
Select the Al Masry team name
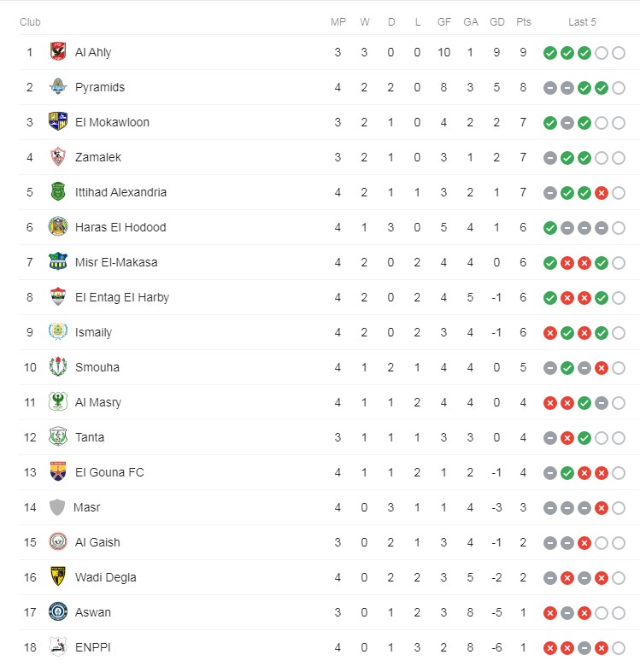click(x=98, y=402)
